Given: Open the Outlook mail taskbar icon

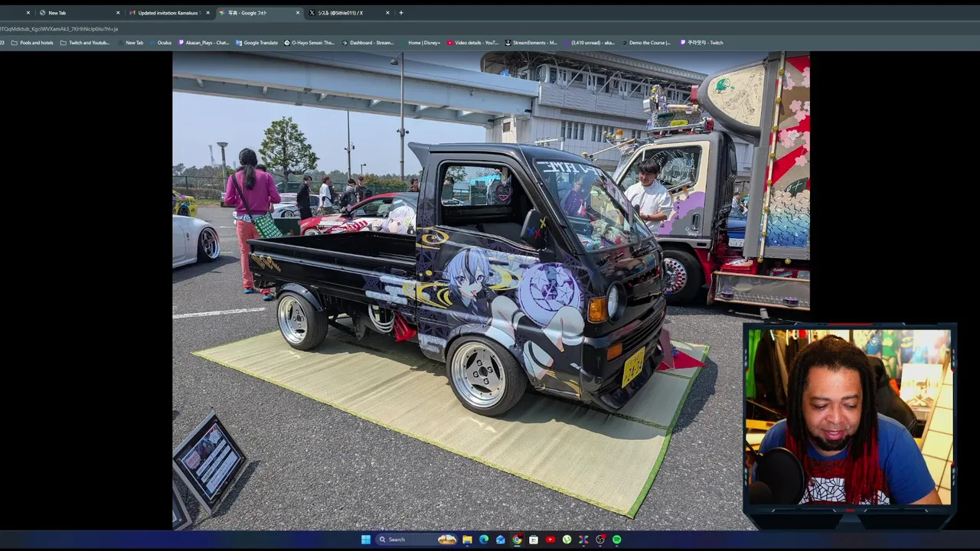Looking at the screenshot, I should point(500,540).
